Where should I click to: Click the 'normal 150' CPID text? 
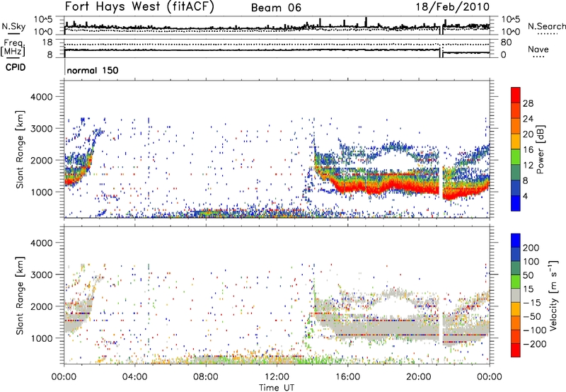pos(93,70)
